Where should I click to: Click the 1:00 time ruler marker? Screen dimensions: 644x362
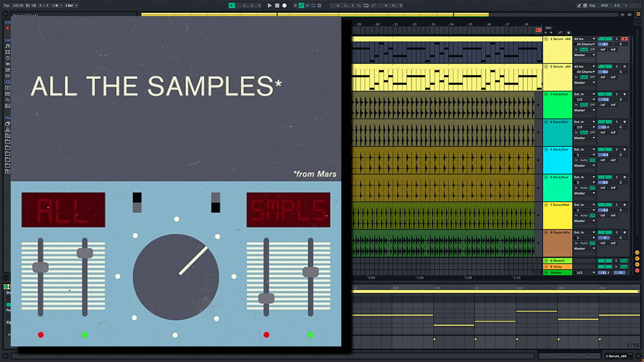click(x=420, y=278)
